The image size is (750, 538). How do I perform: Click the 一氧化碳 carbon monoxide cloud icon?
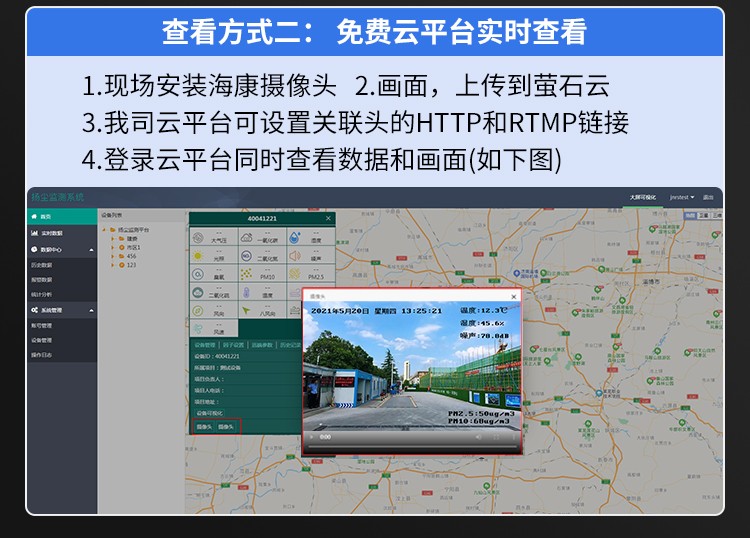(247, 237)
